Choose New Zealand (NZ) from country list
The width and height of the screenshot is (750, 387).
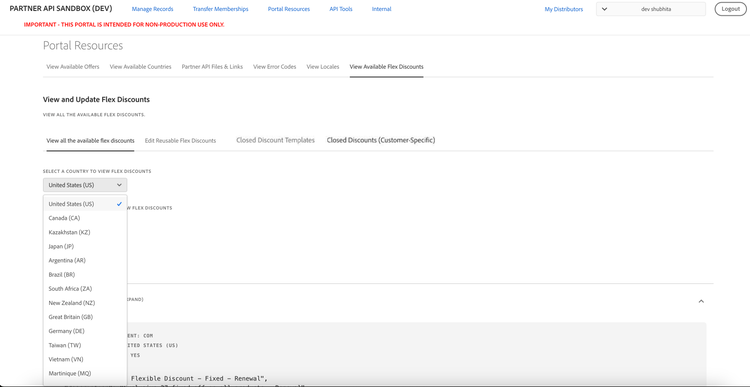point(85,303)
